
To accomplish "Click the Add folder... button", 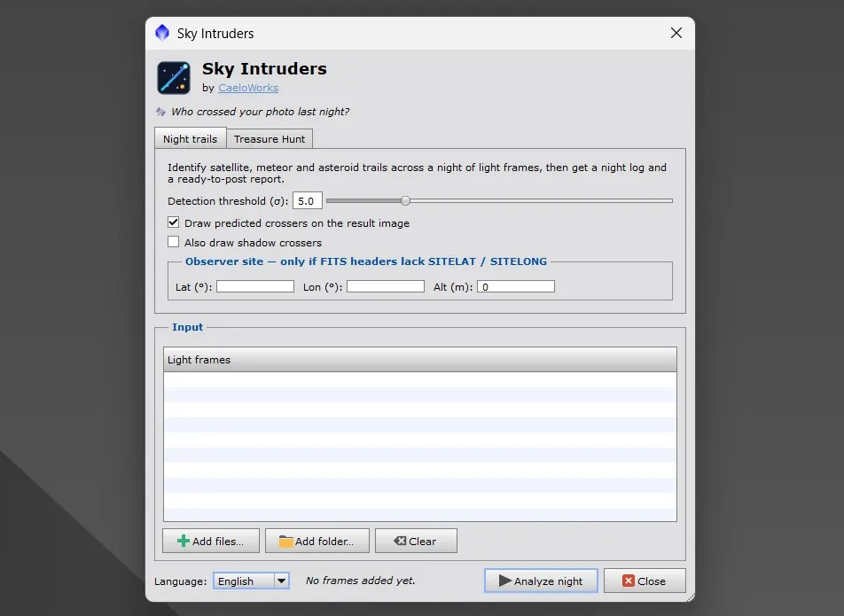I will [317, 541].
